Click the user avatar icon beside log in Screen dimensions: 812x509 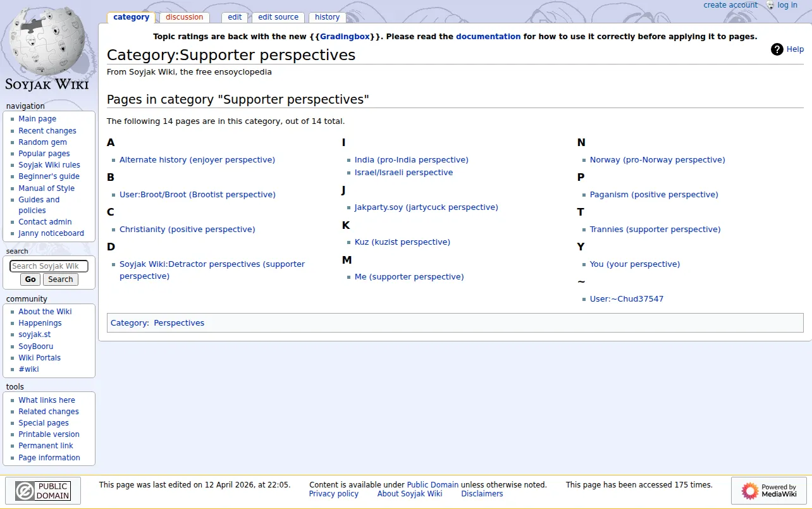(770, 5)
